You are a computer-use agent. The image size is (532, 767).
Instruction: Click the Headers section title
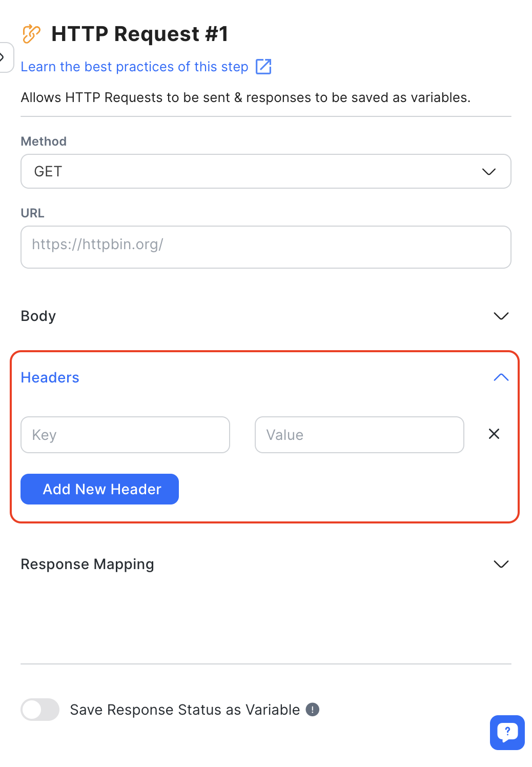point(50,378)
